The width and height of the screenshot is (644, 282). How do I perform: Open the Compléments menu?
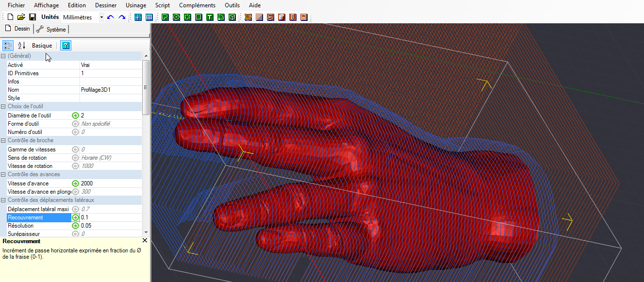point(197,5)
